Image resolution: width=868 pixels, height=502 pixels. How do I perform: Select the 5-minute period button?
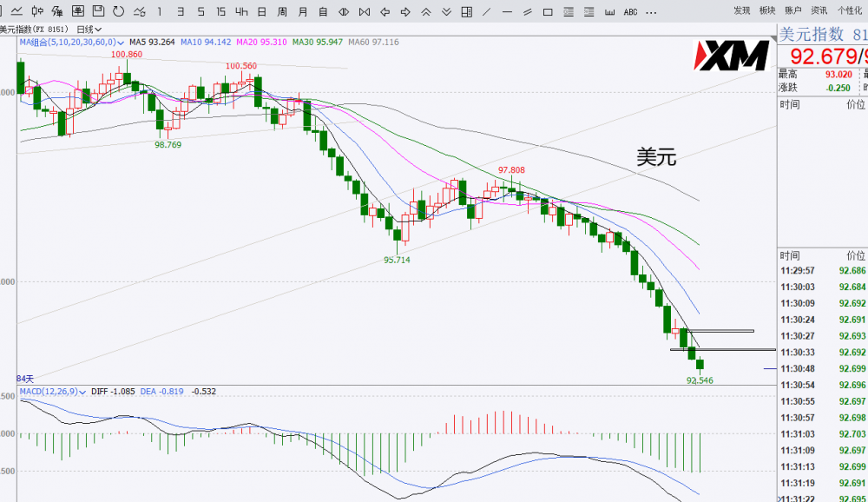click(x=201, y=11)
